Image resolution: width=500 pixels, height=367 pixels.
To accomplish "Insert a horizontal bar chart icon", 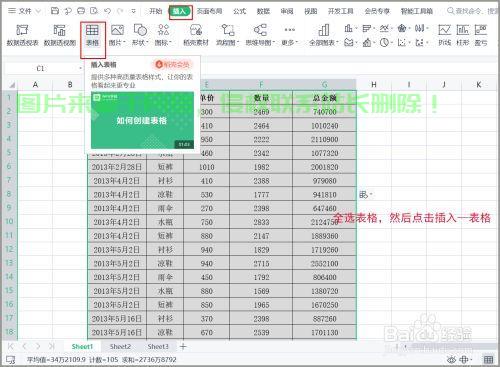I will click(x=368, y=28).
